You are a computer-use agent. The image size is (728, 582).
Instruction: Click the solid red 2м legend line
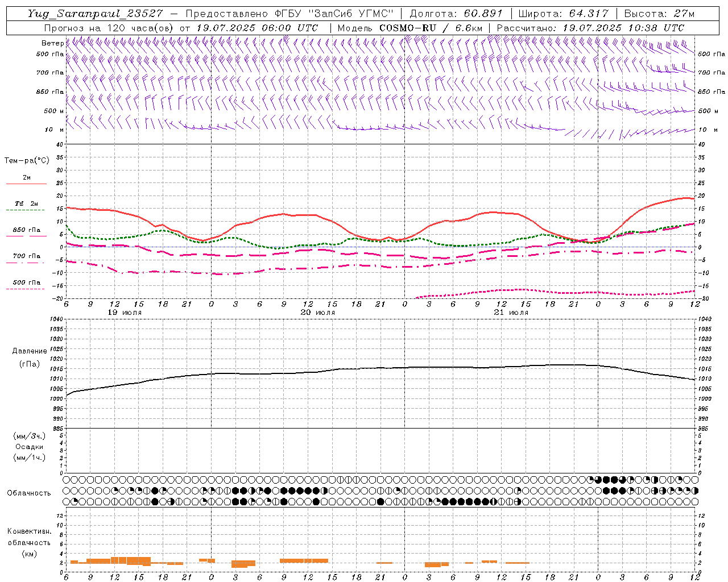pyautogui.click(x=26, y=184)
